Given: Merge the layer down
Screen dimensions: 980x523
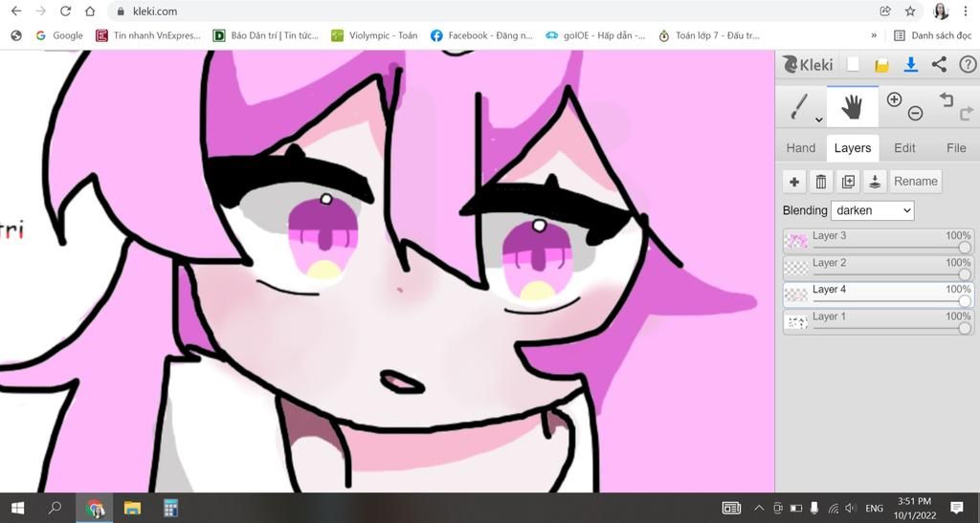Looking at the screenshot, I should click(x=875, y=182).
